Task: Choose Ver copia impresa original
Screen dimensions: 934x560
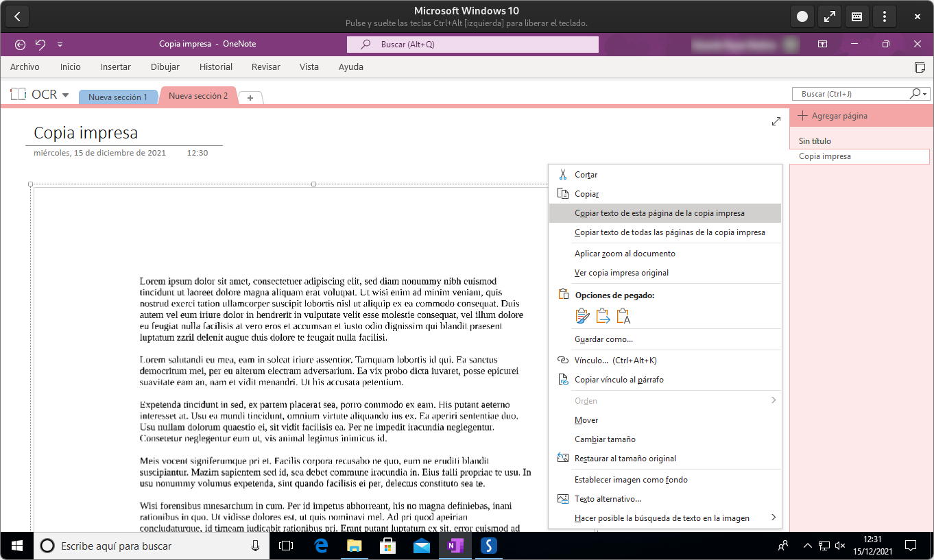Action: click(665, 273)
